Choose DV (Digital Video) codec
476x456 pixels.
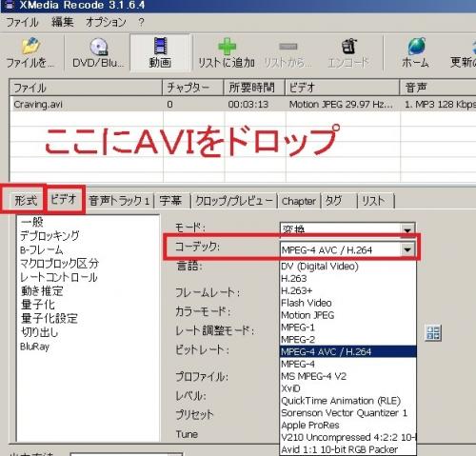[x=347, y=266]
